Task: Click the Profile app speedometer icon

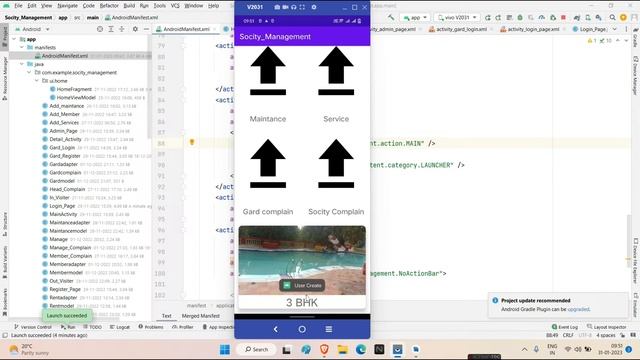Action: click(x=542, y=18)
